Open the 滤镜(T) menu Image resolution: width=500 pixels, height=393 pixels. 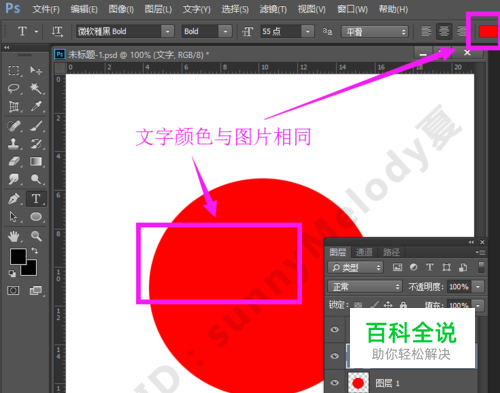tap(273, 9)
